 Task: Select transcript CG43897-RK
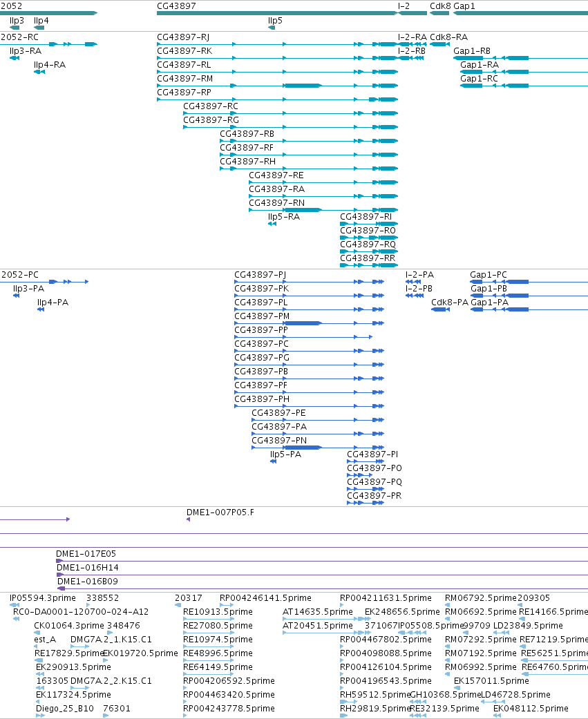pyautogui.click(x=277, y=58)
